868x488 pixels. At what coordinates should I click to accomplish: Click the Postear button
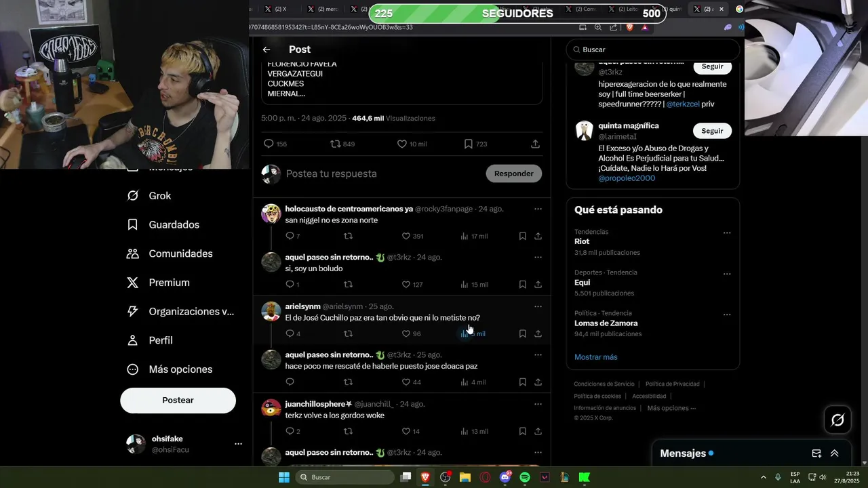tap(178, 401)
